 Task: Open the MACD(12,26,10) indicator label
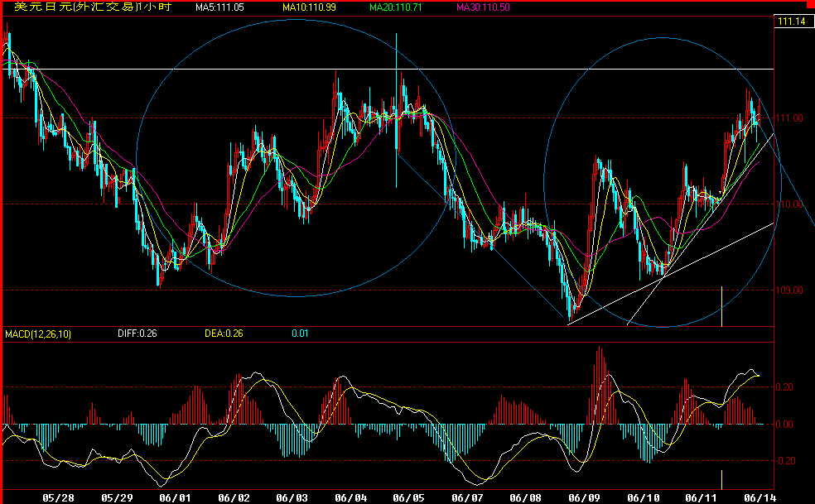pos(38,334)
